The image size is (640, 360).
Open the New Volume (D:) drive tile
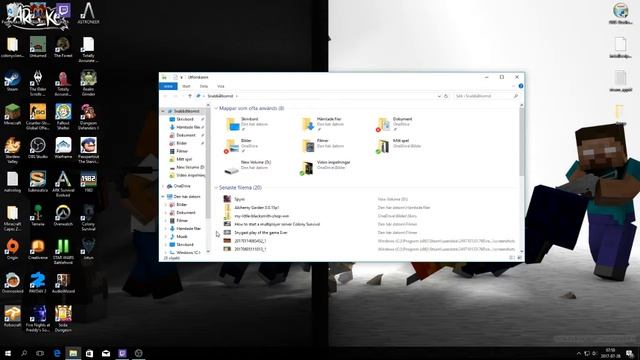click(248, 167)
